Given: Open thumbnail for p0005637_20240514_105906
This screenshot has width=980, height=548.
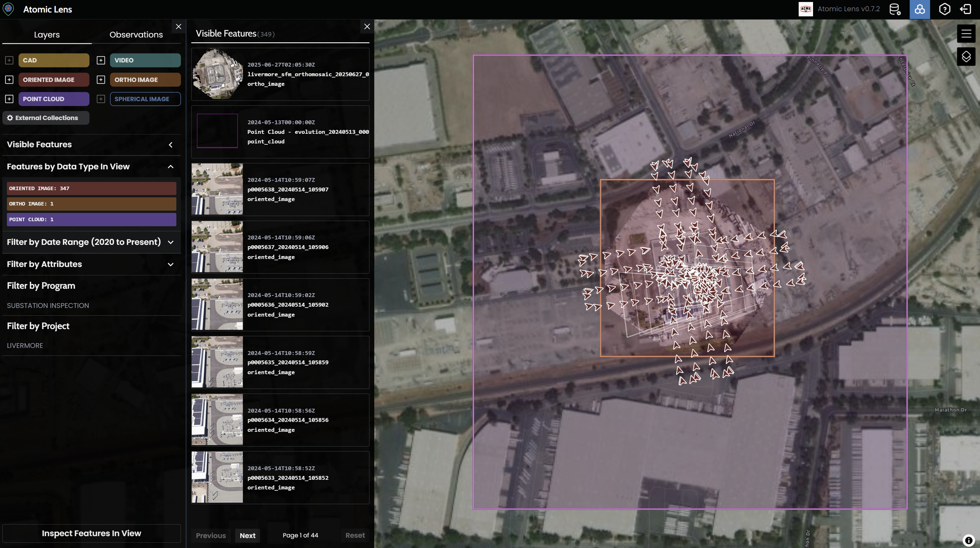Looking at the screenshot, I should (x=217, y=247).
